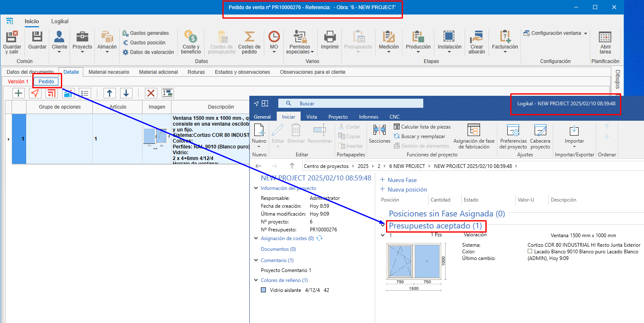
Task: Open Abrir tarea planner icon
Action: 605,36
